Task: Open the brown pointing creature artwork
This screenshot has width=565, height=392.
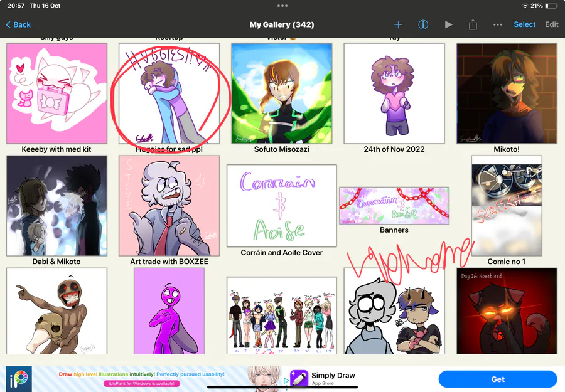Action: coord(56,311)
